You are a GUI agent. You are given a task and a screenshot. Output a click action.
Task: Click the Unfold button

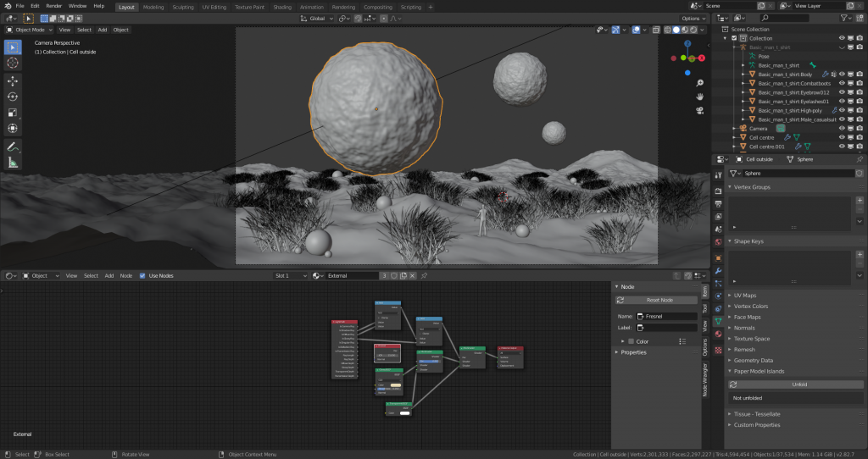[795, 384]
